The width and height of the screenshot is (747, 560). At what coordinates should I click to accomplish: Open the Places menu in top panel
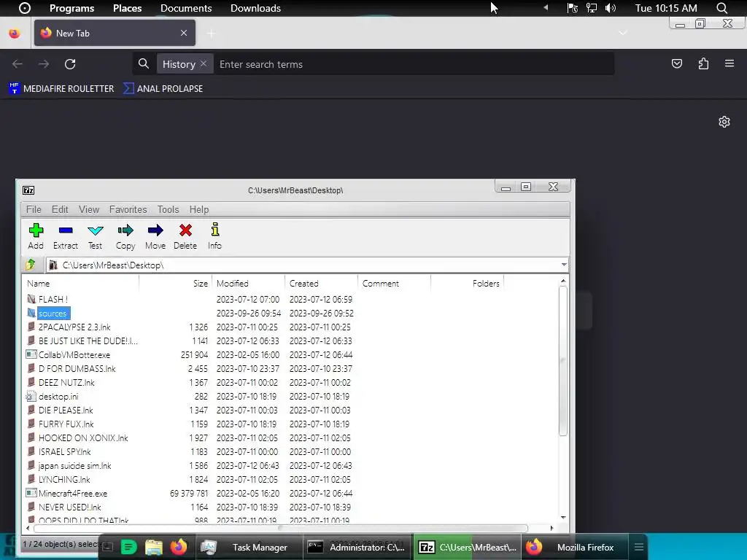[x=127, y=8]
